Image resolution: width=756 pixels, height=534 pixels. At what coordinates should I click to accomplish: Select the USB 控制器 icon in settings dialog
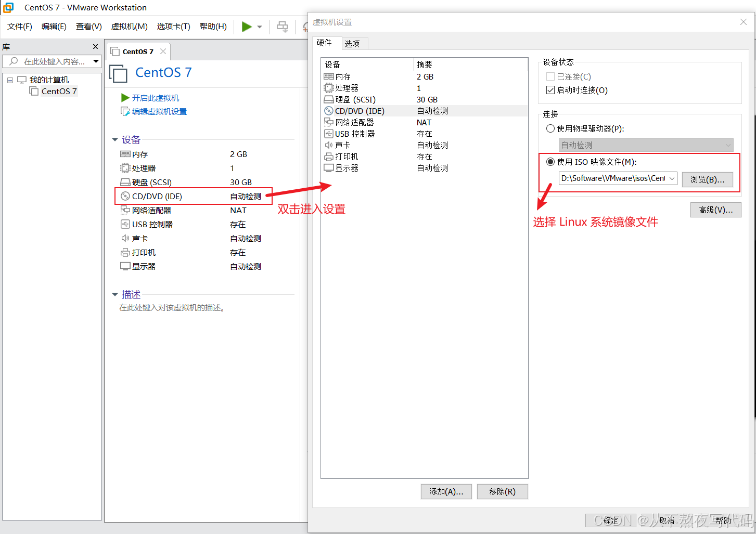(x=329, y=134)
